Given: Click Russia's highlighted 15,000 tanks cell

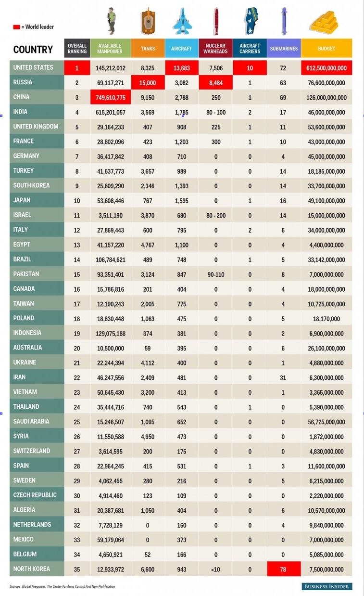Looking at the screenshot, I should [148, 83].
